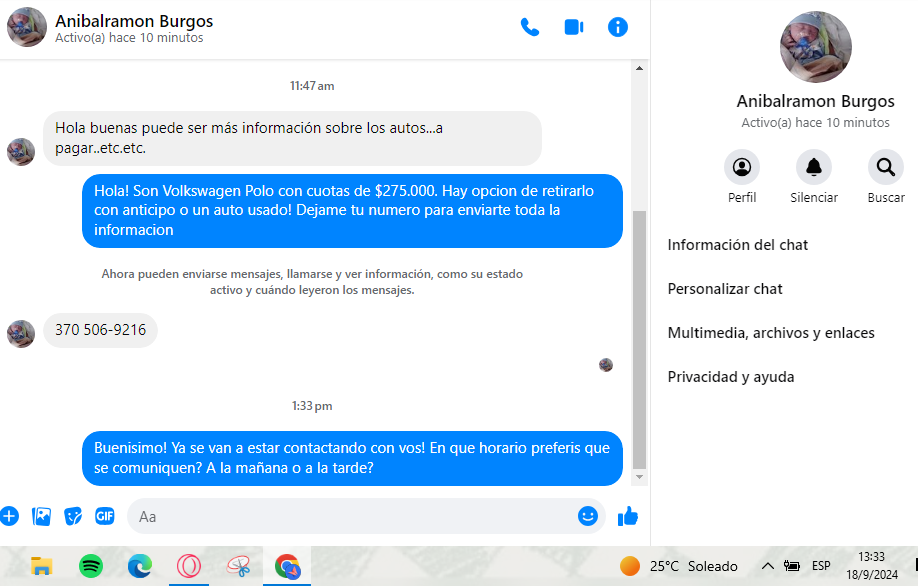918x586 pixels.
Task: Open the GIF picker
Action: (x=105, y=516)
